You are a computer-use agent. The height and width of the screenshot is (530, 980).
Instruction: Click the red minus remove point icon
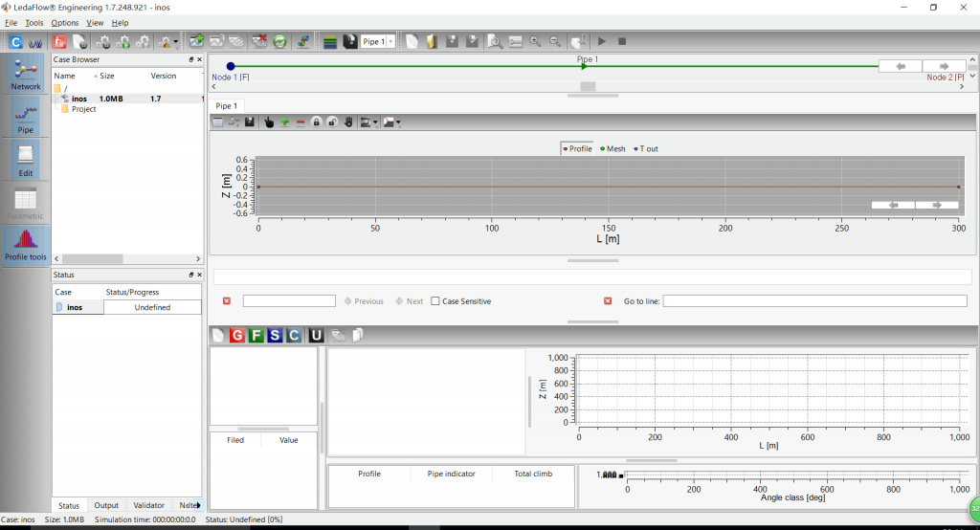click(301, 122)
